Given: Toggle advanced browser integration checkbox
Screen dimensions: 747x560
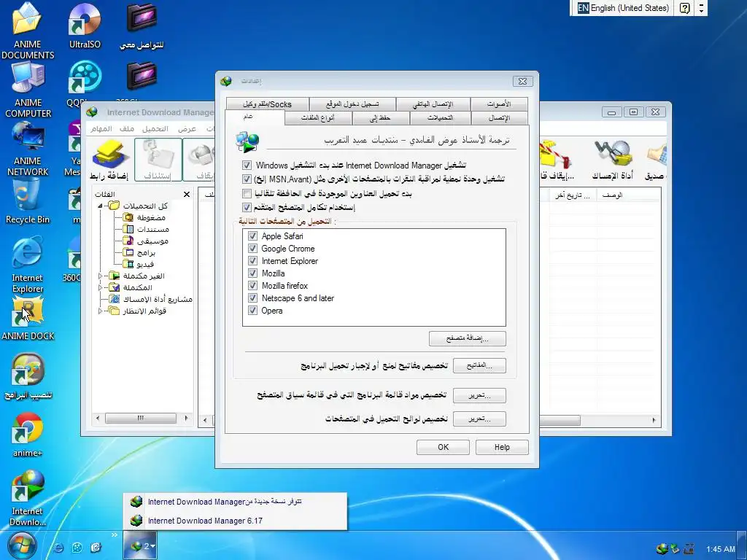Looking at the screenshot, I should click(x=247, y=207).
